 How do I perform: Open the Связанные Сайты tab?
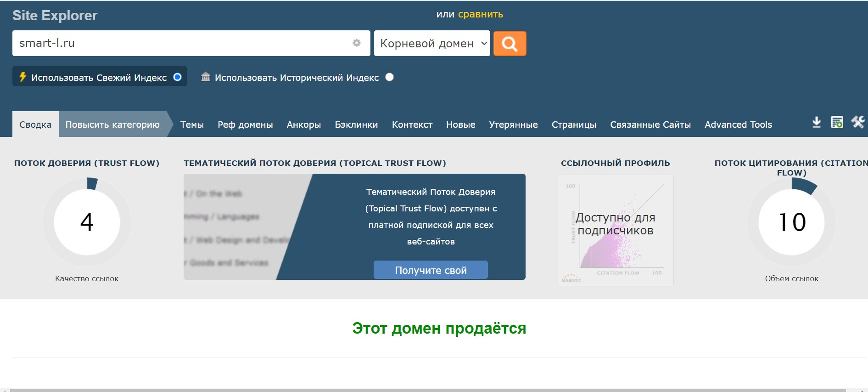click(650, 125)
